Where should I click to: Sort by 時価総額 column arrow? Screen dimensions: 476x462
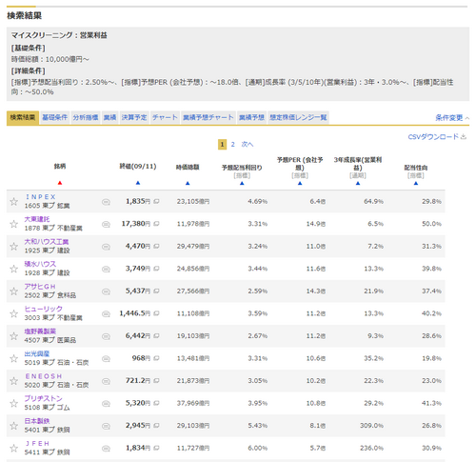coord(188,183)
